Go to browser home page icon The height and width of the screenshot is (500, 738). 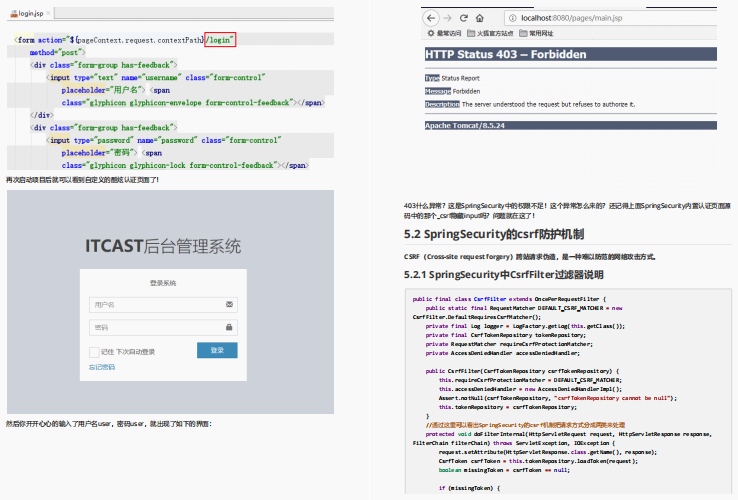[x=480, y=18]
